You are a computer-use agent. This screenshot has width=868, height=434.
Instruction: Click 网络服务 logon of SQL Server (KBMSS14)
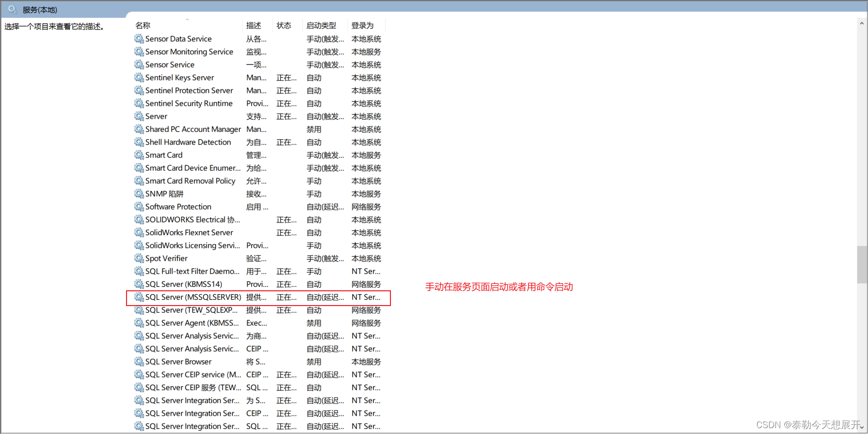pyautogui.click(x=366, y=284)
